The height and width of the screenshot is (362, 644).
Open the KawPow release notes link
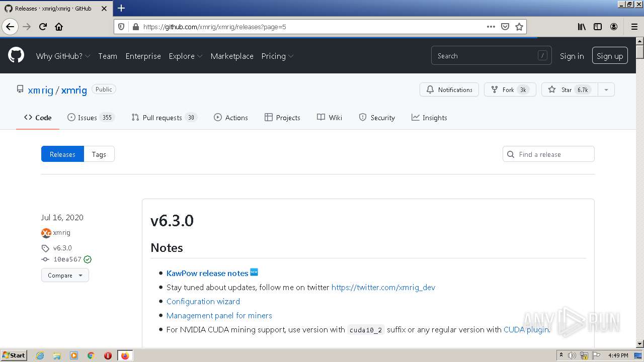207,273
